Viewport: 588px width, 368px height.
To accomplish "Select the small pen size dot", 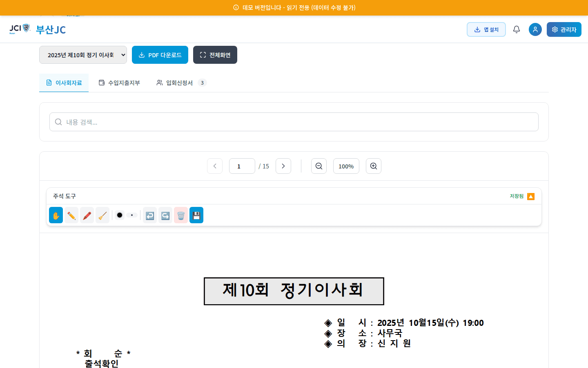I will pos(131,215).
